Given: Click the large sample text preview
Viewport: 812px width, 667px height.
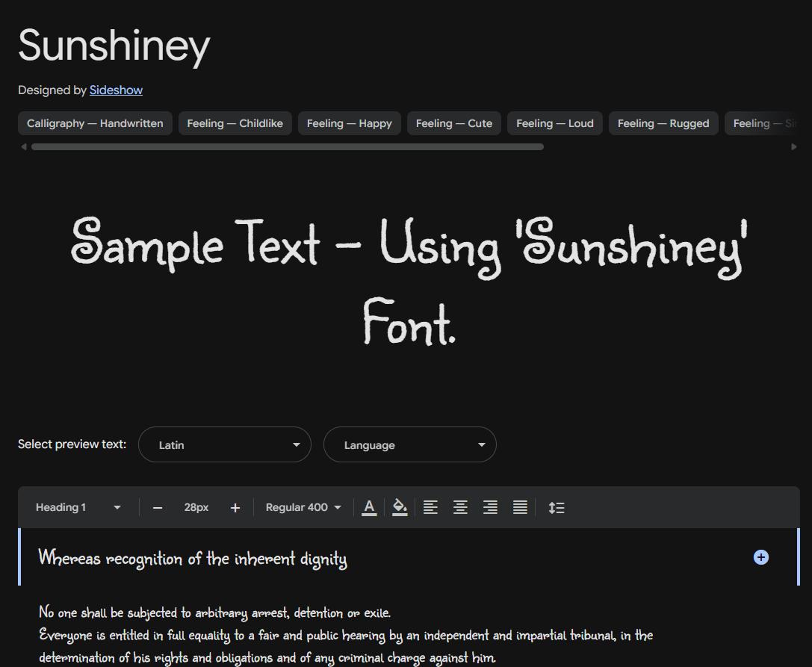Looking at the screenshot, I should 409,281.
